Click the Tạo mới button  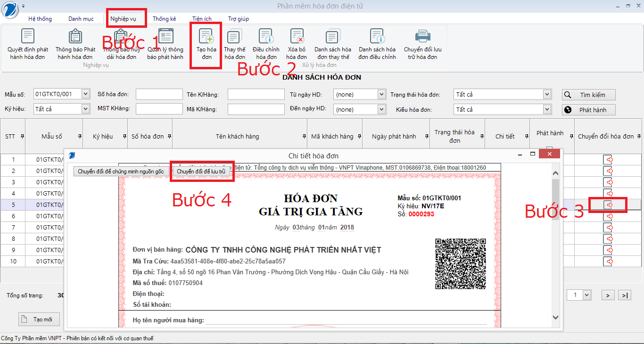(x=39, y=319)
